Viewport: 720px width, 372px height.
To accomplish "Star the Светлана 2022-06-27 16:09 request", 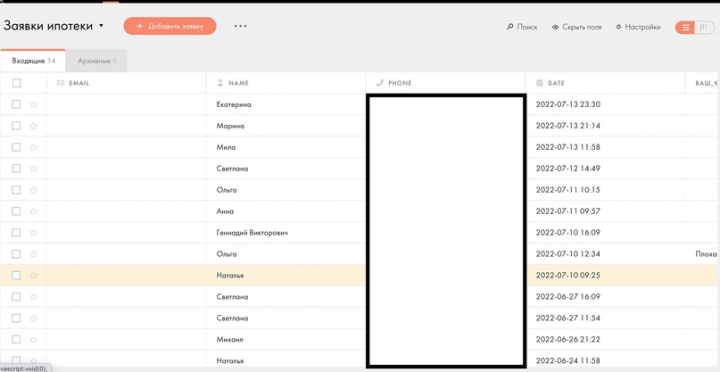I will pyautogui.click(x=33, y=297).
